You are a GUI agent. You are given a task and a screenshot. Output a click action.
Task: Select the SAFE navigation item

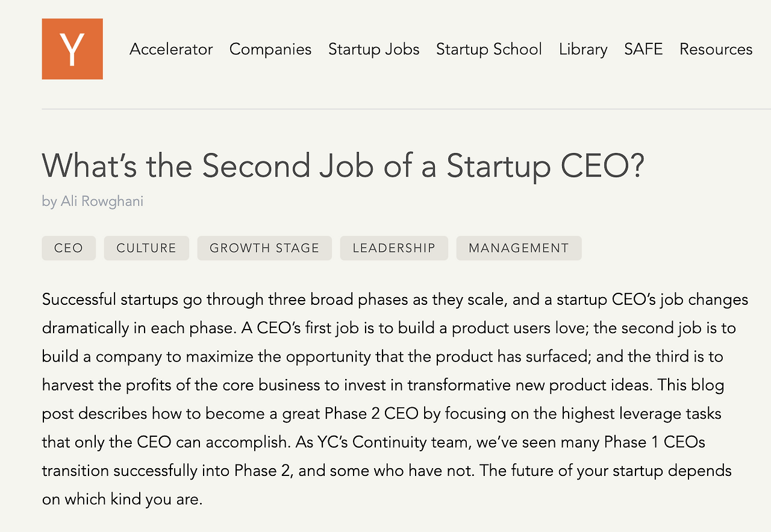pos(643,49)
